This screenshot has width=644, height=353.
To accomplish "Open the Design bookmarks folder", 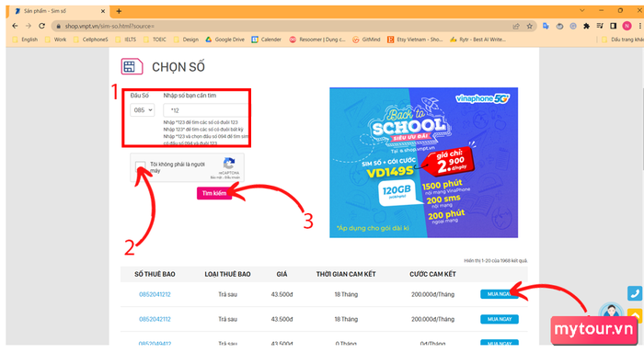I will [x=186, y=40].
